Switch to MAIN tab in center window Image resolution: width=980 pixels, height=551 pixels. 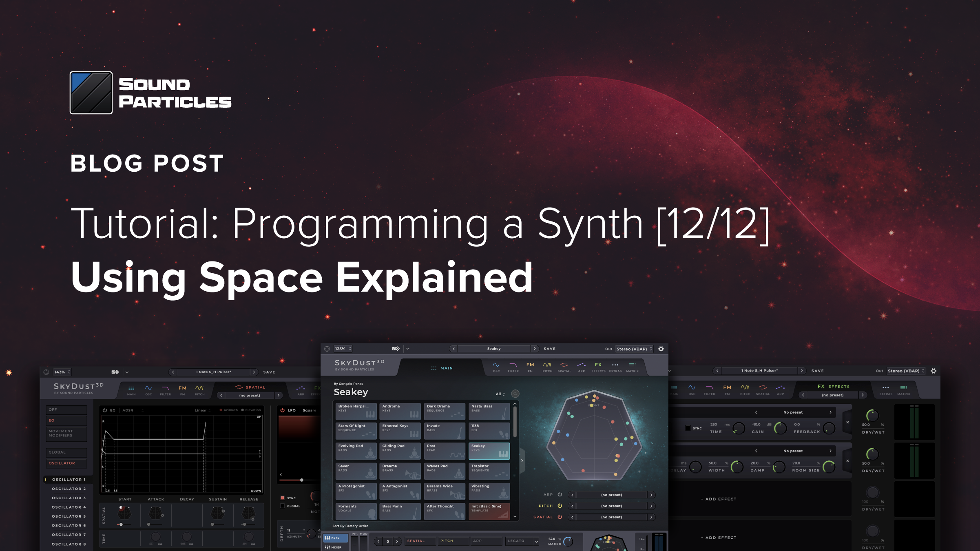pos(442,368)
